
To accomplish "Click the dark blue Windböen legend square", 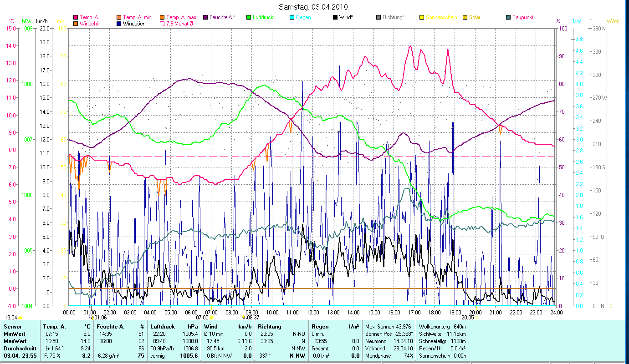I will tap(118, 23).
